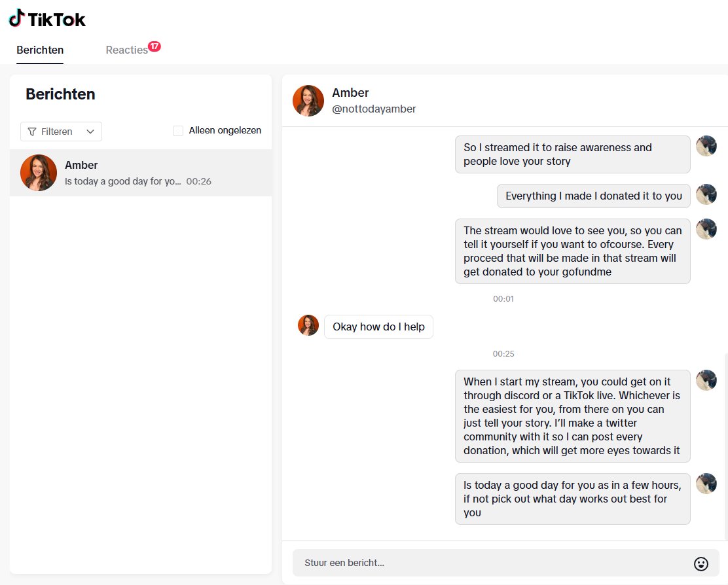728x585 pixels.
Task: Click the name Amber in chat header
Action: coord(350,93)
